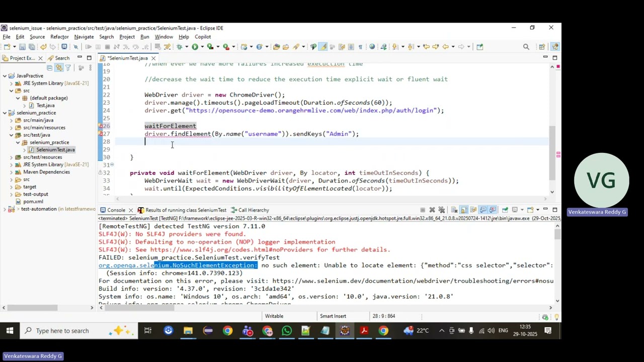Toggle Show Console on standard output change
The width and height of the screenshot is (644, 362).
tap(483, 210)
